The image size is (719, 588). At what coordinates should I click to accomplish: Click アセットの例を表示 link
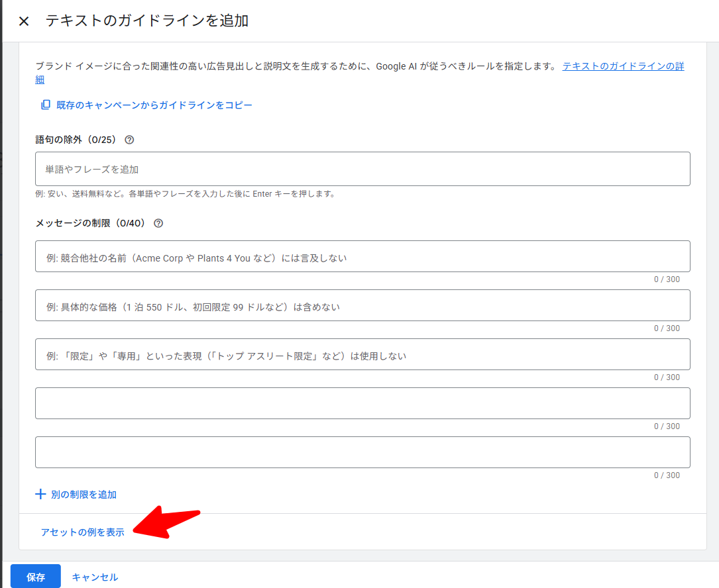tap(83, 532)
